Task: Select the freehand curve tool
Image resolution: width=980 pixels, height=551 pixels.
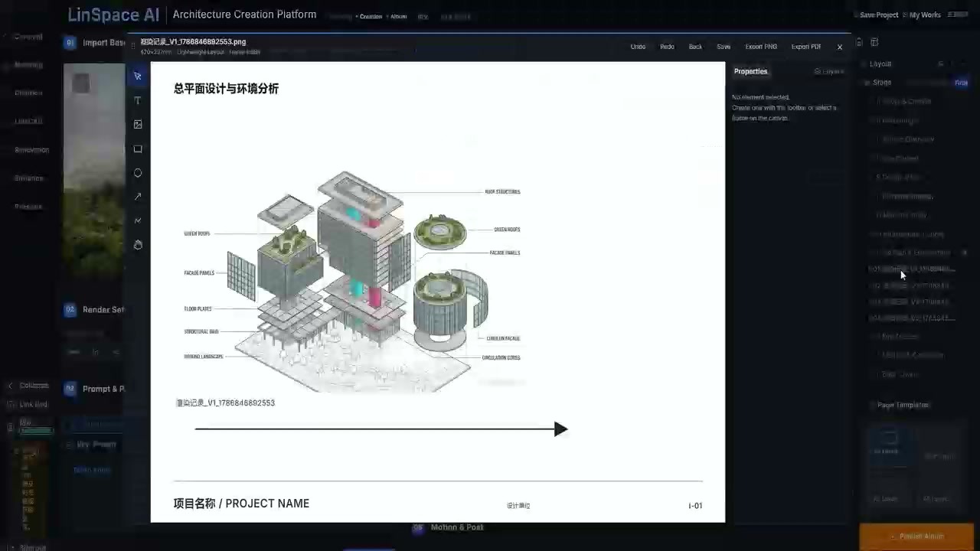Action: (x=138, y=220)
